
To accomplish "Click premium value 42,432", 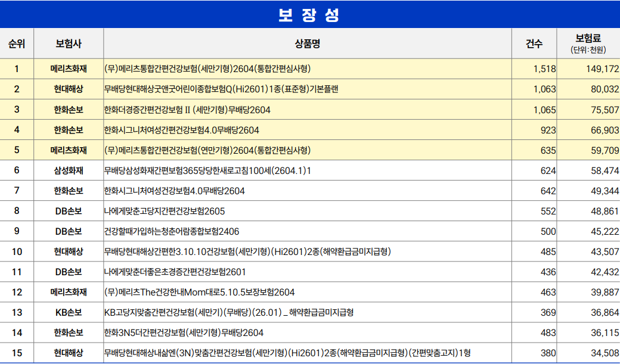I will tap(605, 272).
